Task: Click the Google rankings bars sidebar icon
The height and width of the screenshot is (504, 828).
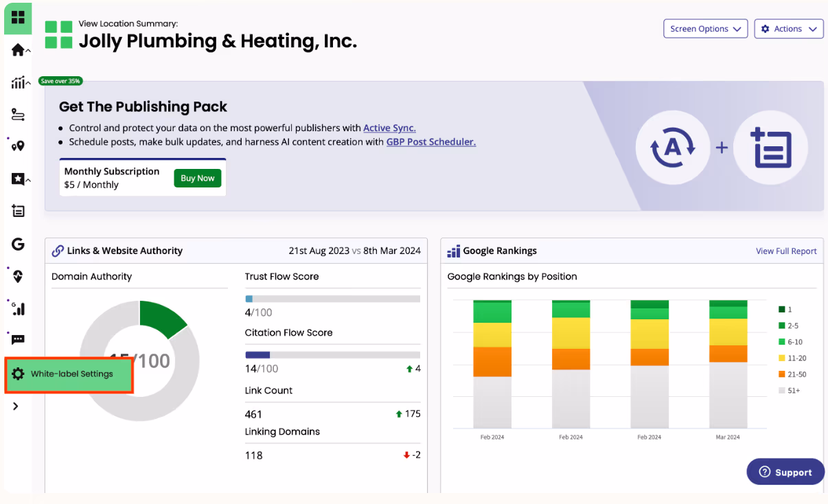Action: [x=18, y=308]
